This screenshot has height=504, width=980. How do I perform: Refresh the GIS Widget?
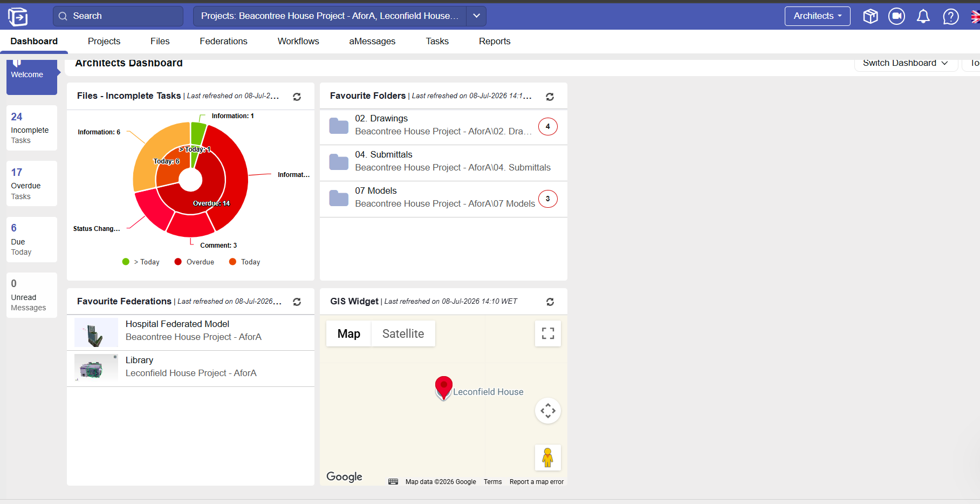(550, 302)
